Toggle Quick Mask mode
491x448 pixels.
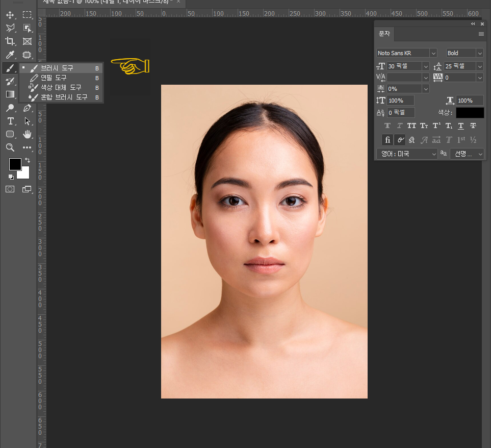click(10, 189)
